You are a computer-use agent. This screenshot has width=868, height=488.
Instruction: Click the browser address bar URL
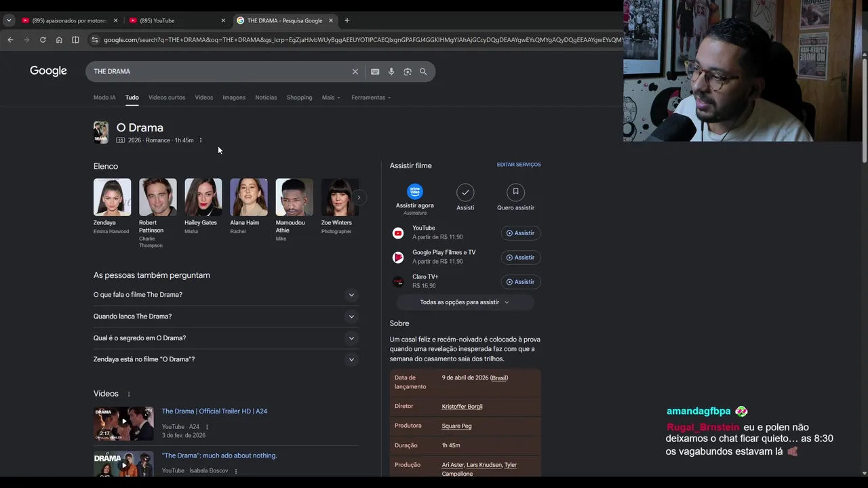[361, 40]
